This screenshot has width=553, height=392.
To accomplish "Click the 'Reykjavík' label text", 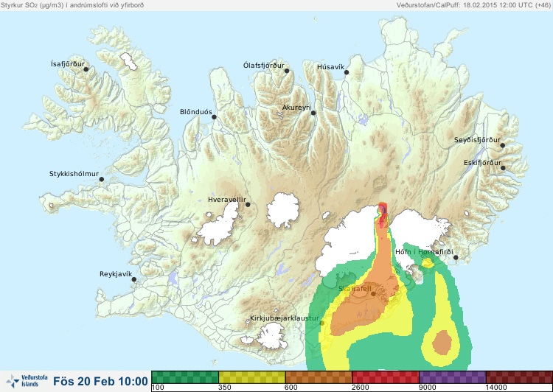I will coord(116,274).
